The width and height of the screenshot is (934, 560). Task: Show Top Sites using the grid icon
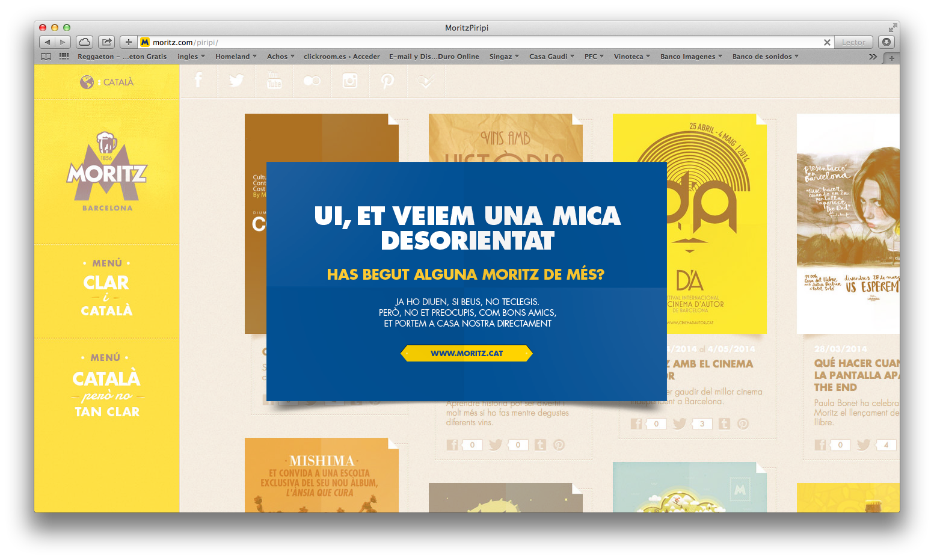(x=64, y=57)
